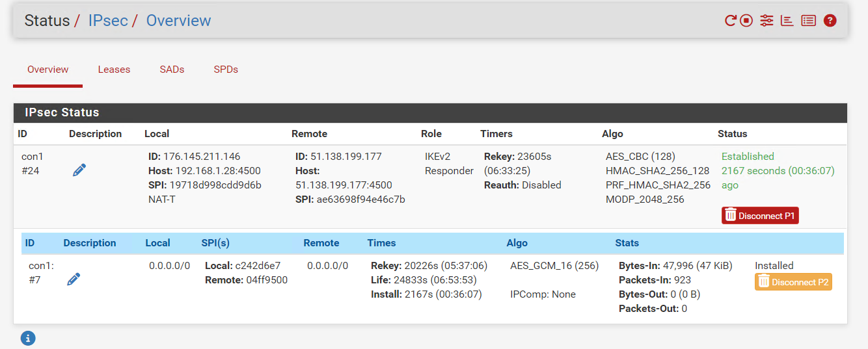Viewport: 868px width, 349px height.
Task: Click the IKEv2 role text
Action: coord(439,157)
